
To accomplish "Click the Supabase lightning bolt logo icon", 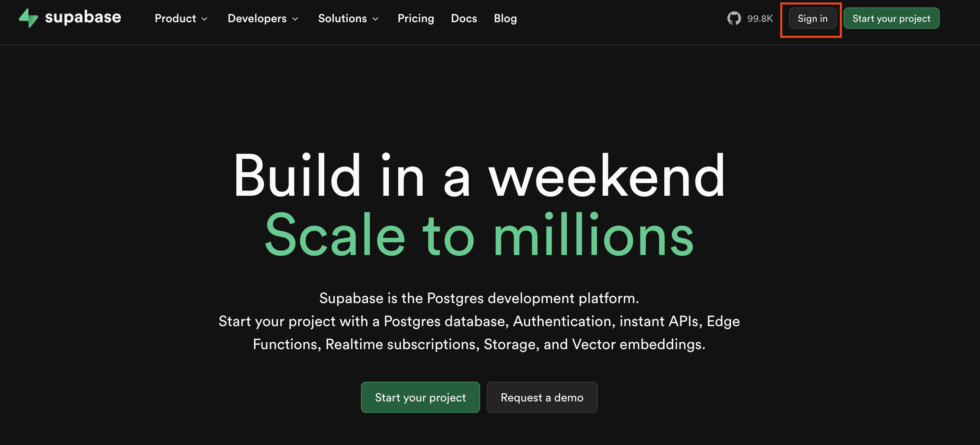I will click(x=28, y=18).
